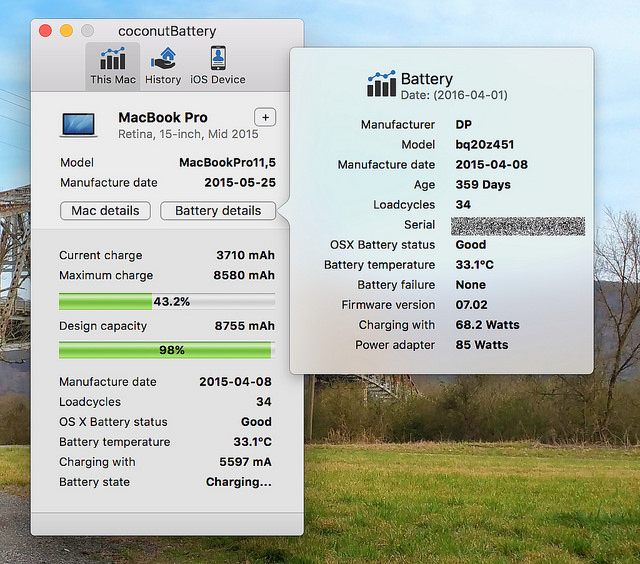
Task: Select the This Mac bar chart icon
Action: tap(113, 59)
